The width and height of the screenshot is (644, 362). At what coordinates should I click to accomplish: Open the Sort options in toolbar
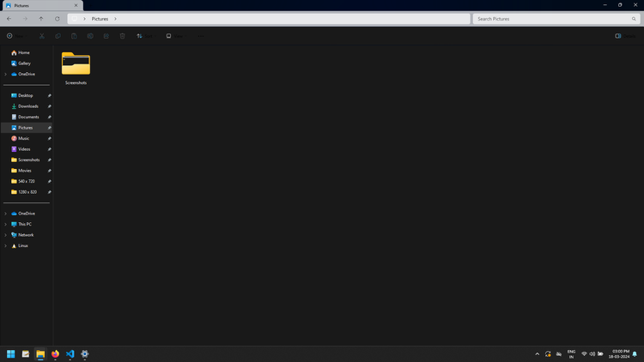[x=144, y=36]
